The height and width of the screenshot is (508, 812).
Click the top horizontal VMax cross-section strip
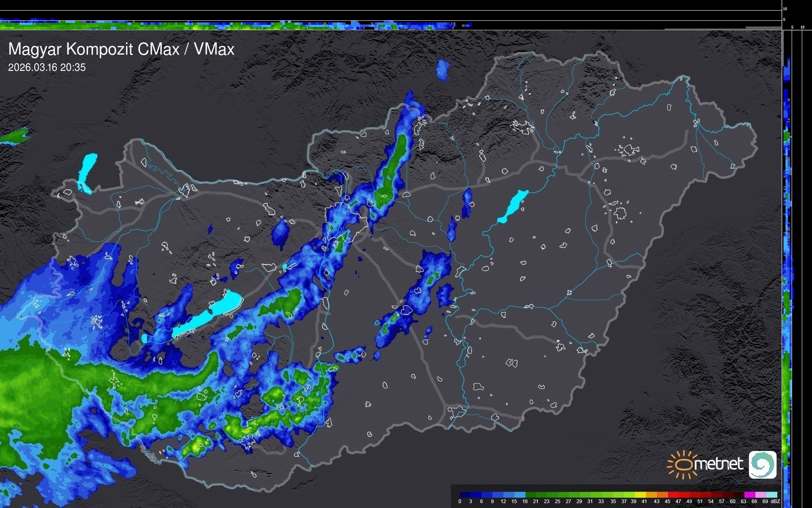tap(244, 25)
